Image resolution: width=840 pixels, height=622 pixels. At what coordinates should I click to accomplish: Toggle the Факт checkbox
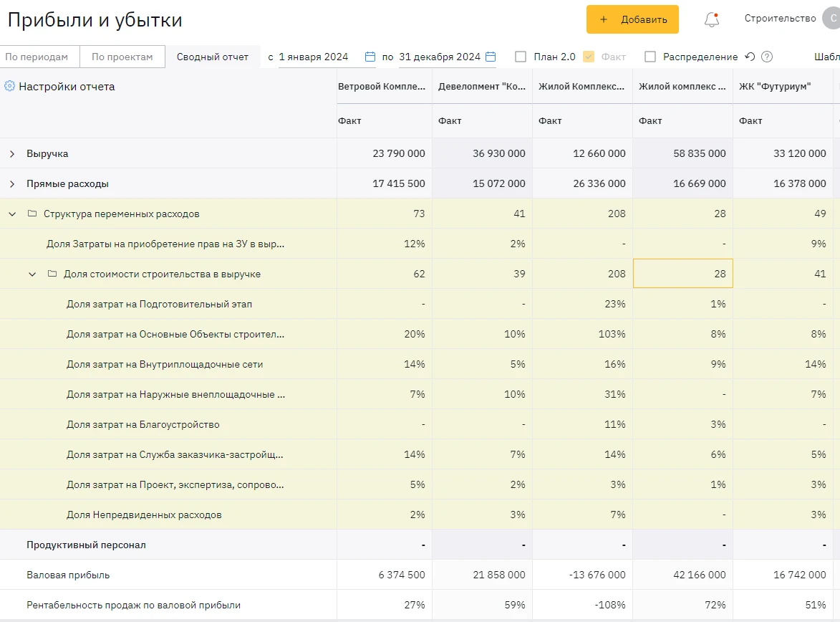pyautogui.click(x=589, y=57)
